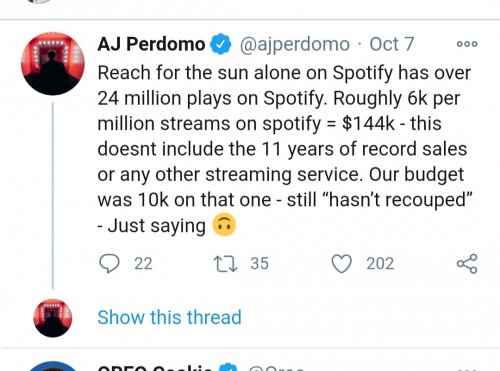Click the @ajperdomo handle
Image resolution: width=500 pixels, height=371 pixels.
point(295,45)
